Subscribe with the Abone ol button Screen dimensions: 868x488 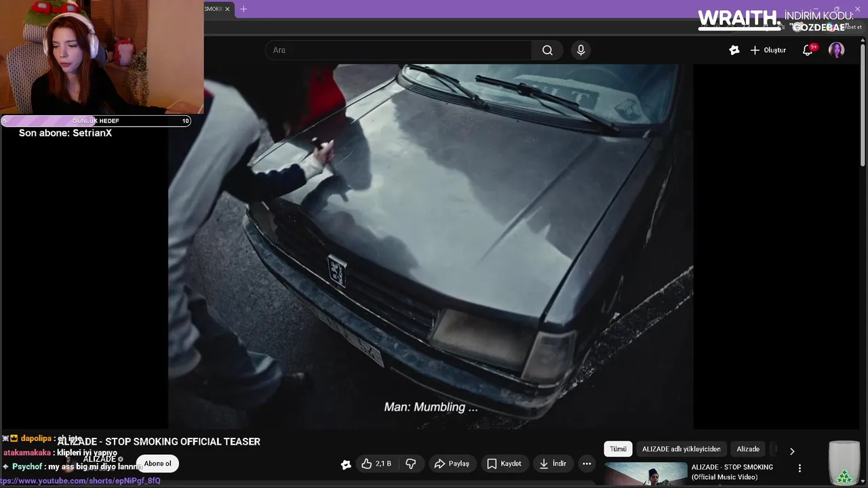coord(157,464)
